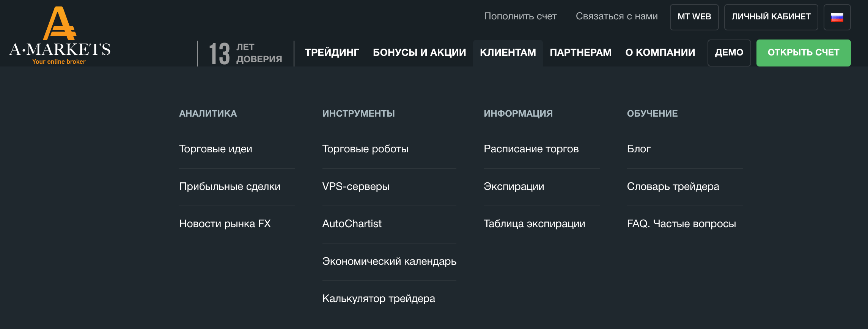Image resolution: width=868 pixels, height=329 pixels.
Task: Select VPS-серверы from the tools list
Action: pyautogui.click(x=355, y=187)
